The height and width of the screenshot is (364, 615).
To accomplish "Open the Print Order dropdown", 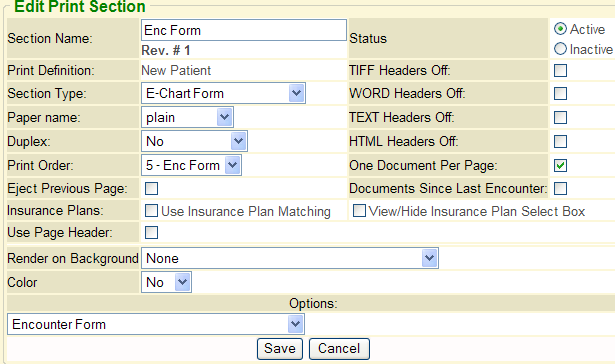I will [191, 165].
